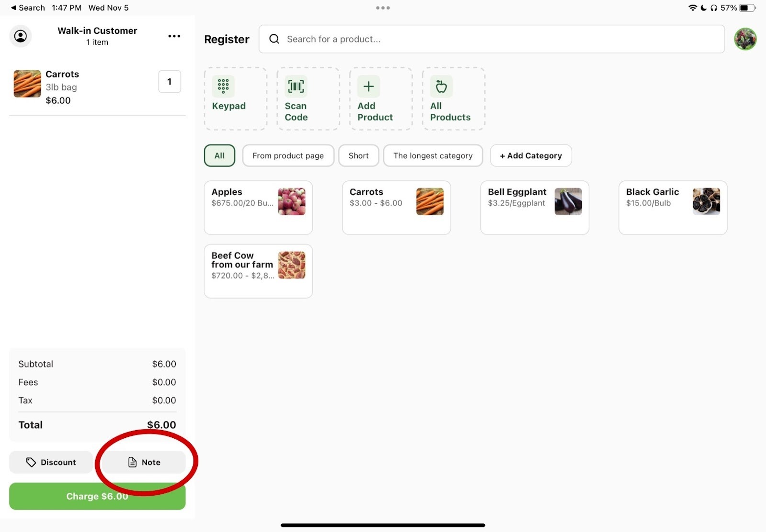This screenshot has height=532, width=766.
Task: Select the Apples product card
Action: point(258,207)
